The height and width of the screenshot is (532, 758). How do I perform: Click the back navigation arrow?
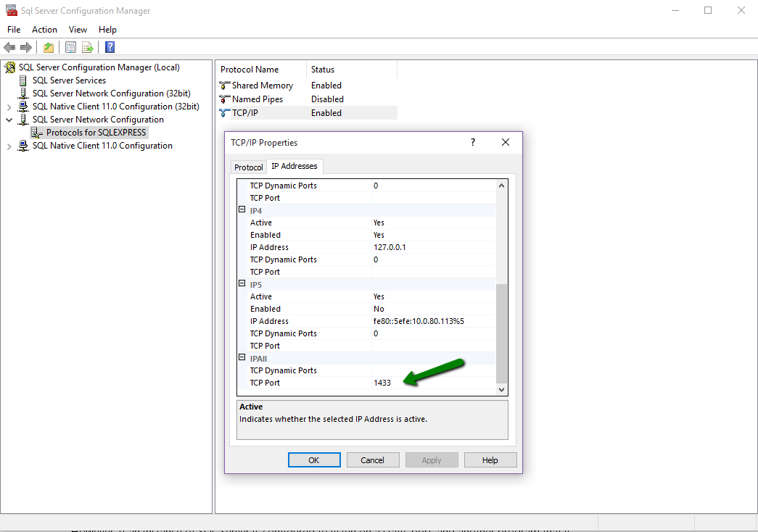click(x=9, y=47)
